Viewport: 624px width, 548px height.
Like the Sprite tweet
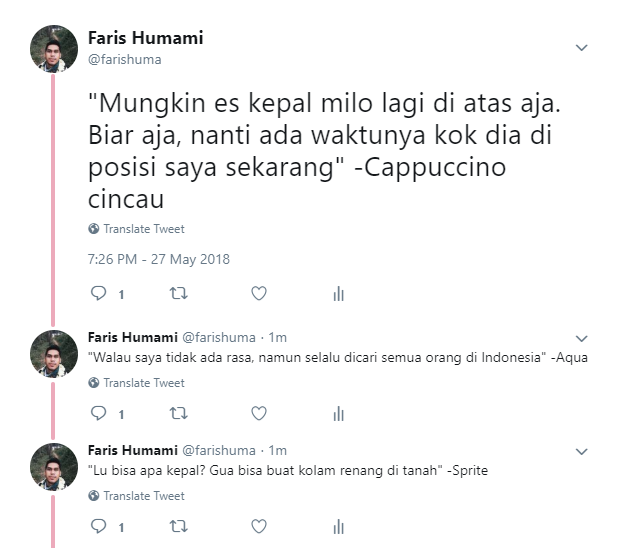coord(259,527)
